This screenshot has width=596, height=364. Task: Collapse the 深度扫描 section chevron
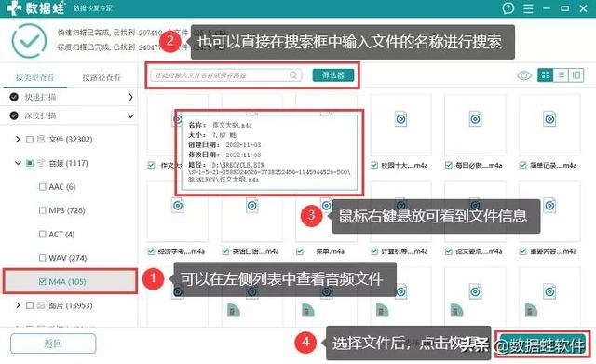point(130,115)
